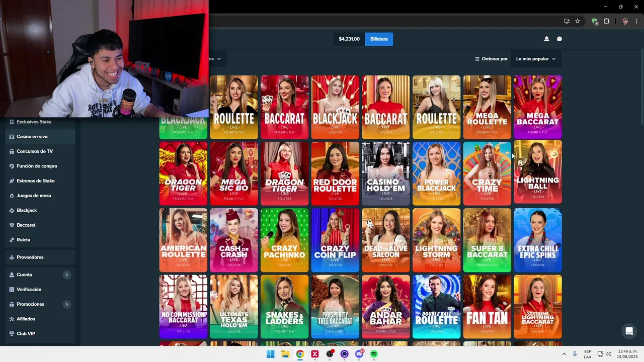Open Red Door Roulette game tile
The image size is (644, 362).
point(335,173)
